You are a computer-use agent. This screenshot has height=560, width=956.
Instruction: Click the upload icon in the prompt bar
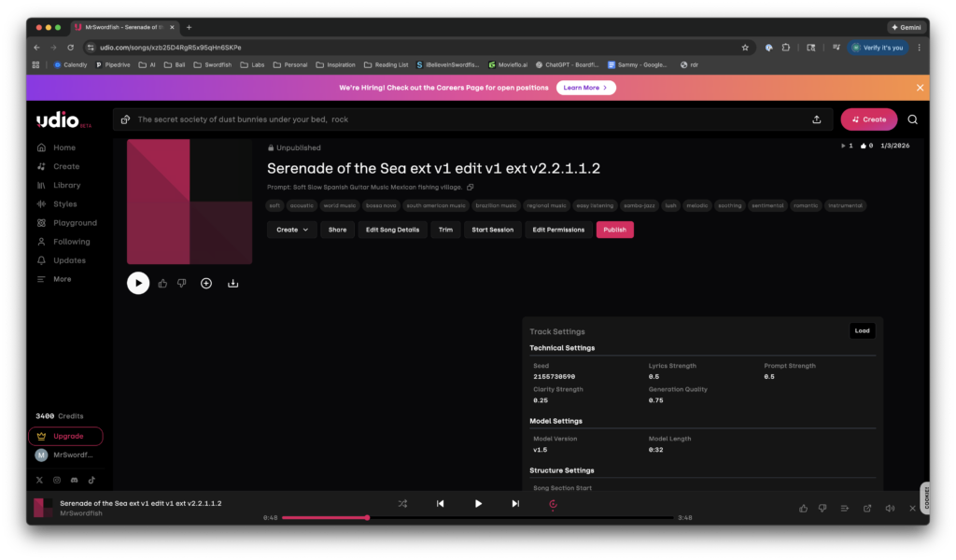pos(816,119)
